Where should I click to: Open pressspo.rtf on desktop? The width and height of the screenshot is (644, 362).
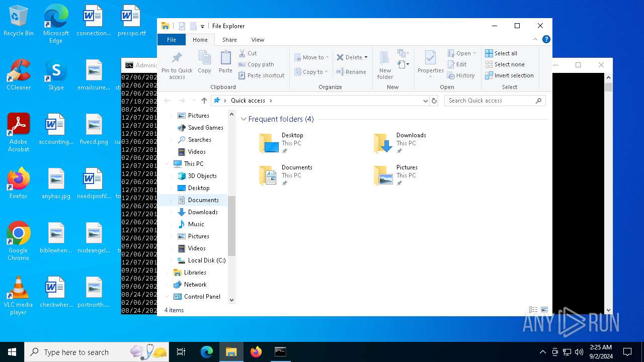coord(131,21)
